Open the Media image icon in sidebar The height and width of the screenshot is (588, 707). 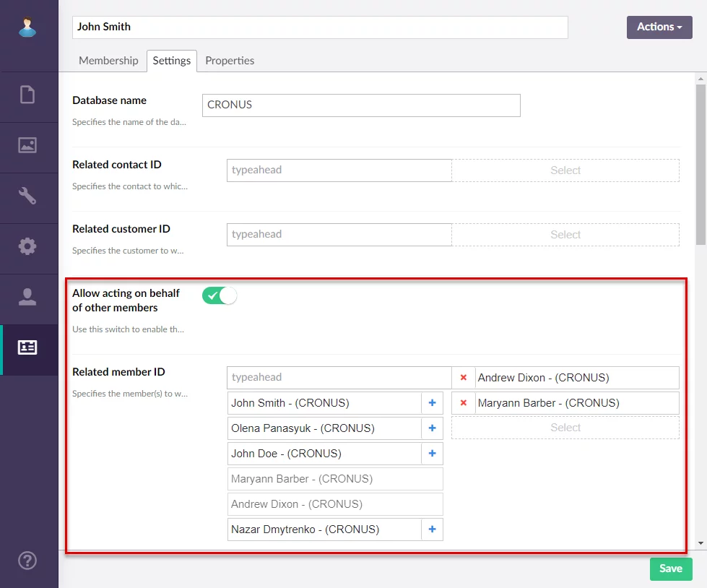point(27,145)
